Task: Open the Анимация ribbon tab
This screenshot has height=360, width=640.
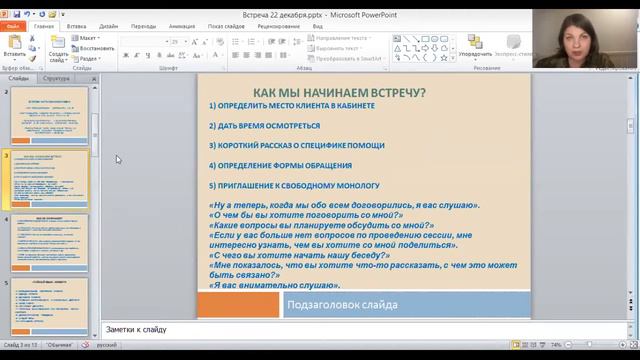Action: point(182,26)
